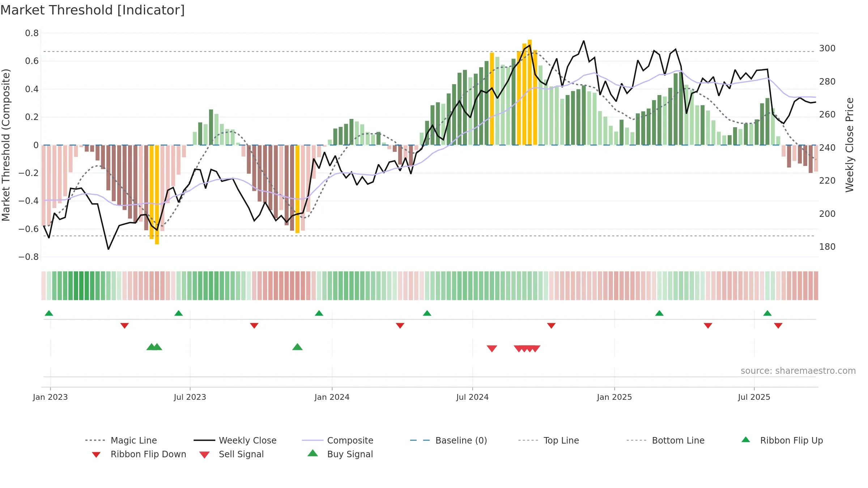This screenshot has height=488, width=868.
Task: Toggle the Ribbon Flip Up legend entry
Action: pyautogui.click(x=782, y=440)
